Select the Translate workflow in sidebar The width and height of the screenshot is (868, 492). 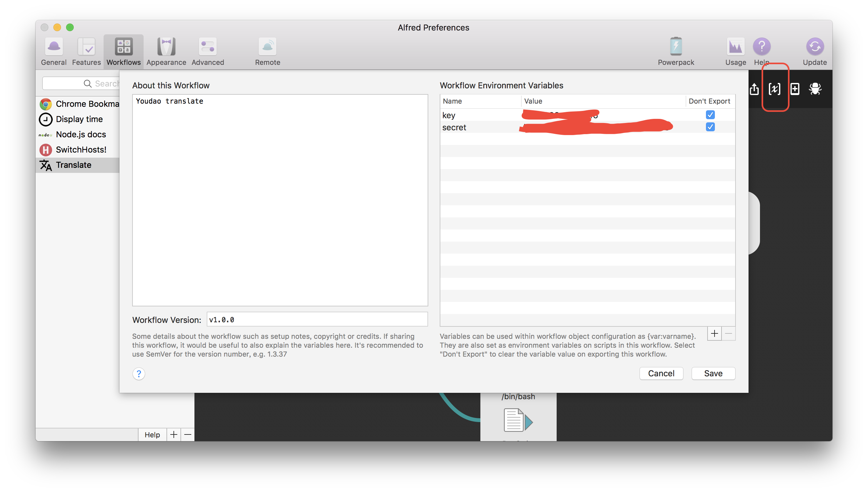(73, 165)
